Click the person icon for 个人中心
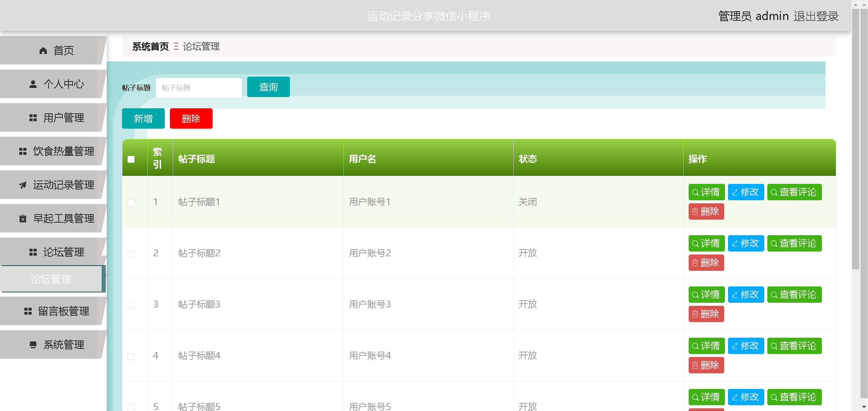The height and width of the screenshot is (411, 868). click(33, 84)
